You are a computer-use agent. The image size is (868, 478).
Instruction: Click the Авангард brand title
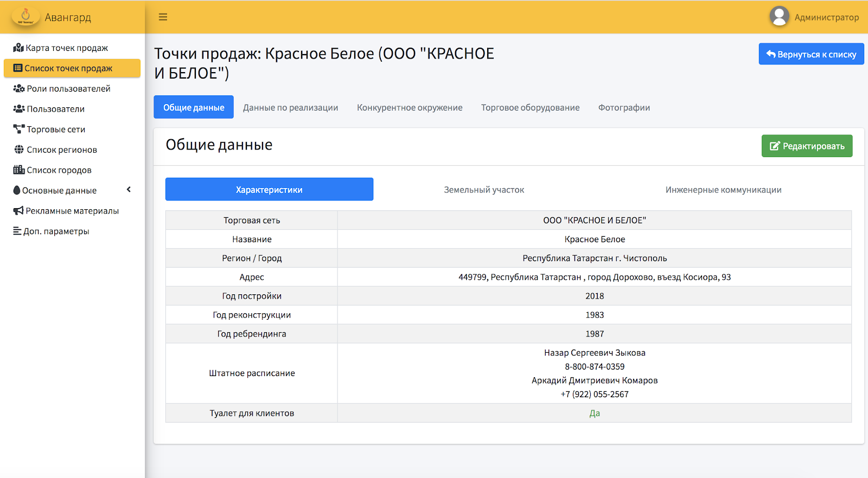tap(68, 17)
